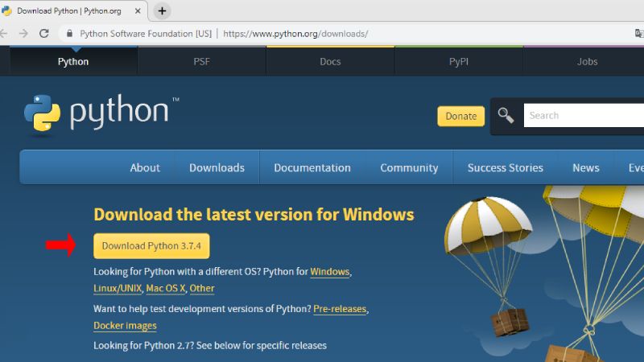Screen dimensions: 644x362
Task: Open the About menu
Action: pos(145,167)
